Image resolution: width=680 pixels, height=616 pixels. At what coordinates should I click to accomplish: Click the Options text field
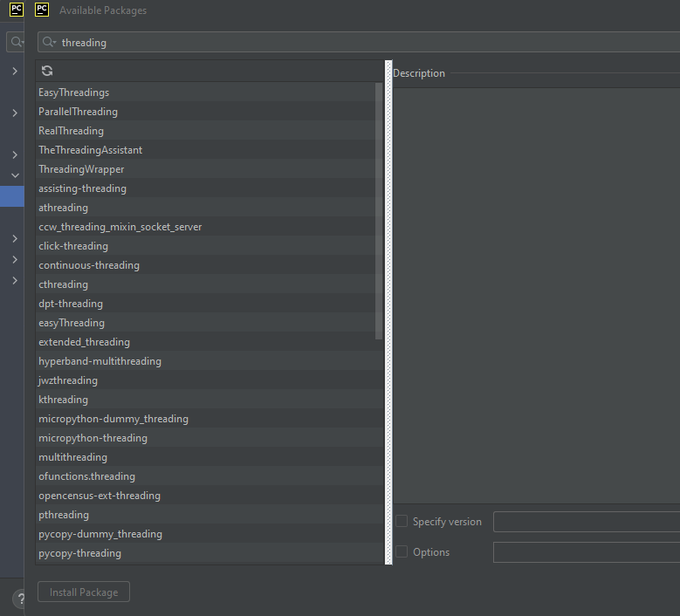[x=587, y=551]
